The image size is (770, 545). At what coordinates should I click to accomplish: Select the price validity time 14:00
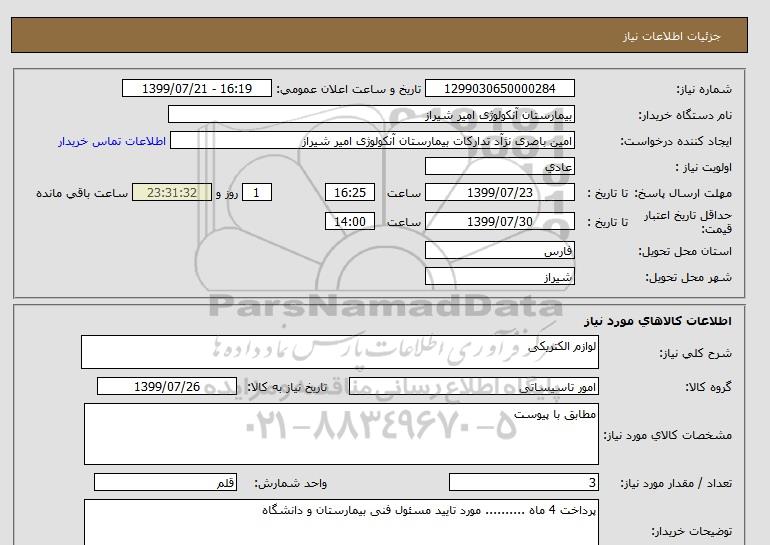350,221
